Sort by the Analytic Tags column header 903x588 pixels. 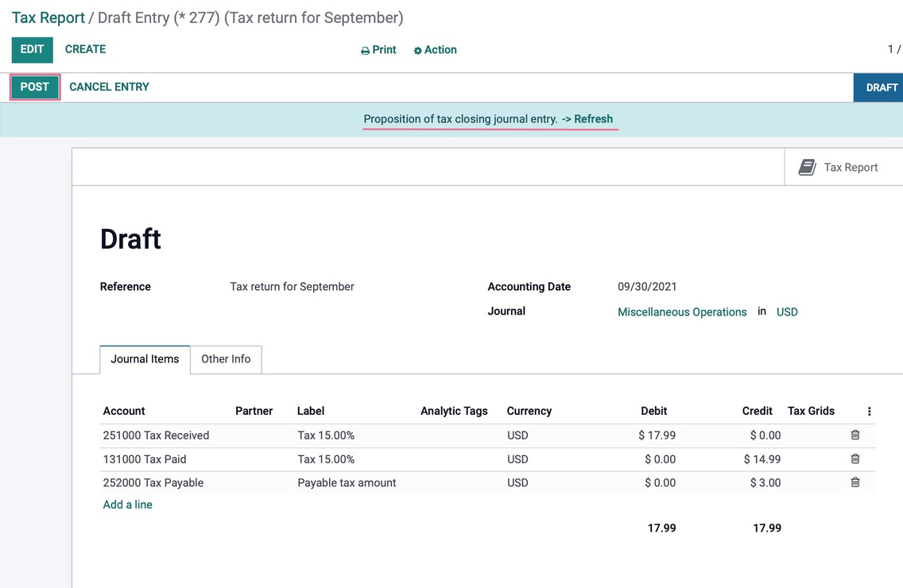click(454, 411)
